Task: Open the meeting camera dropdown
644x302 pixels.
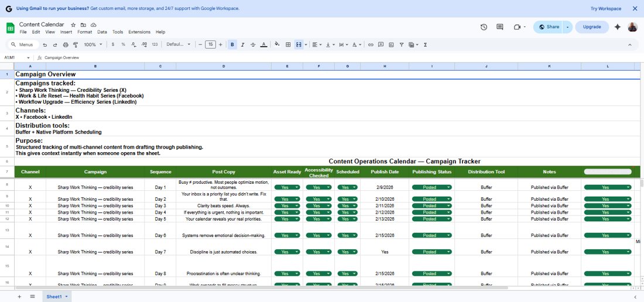Action: pyautogui.click(x=525, y=27)
